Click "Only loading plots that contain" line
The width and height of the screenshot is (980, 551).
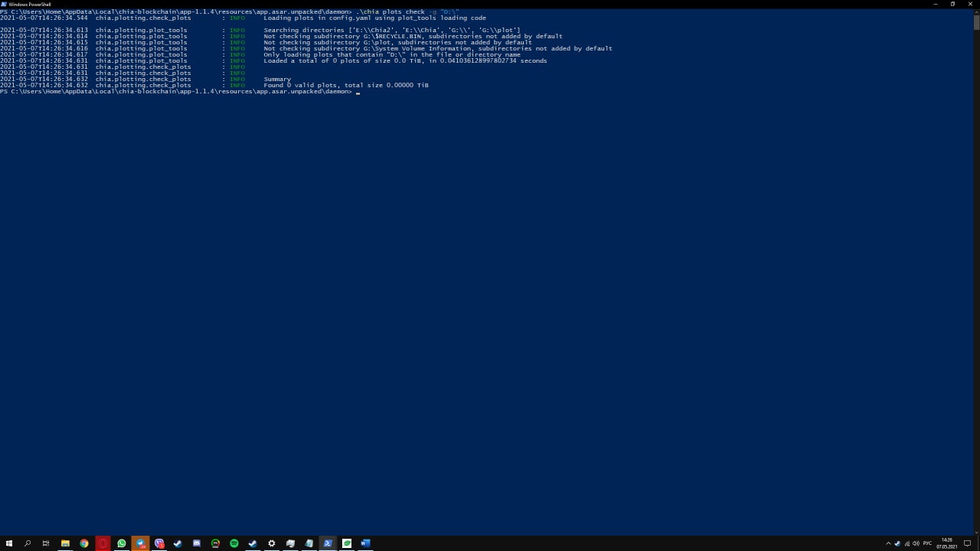click(x=392, y=54)
